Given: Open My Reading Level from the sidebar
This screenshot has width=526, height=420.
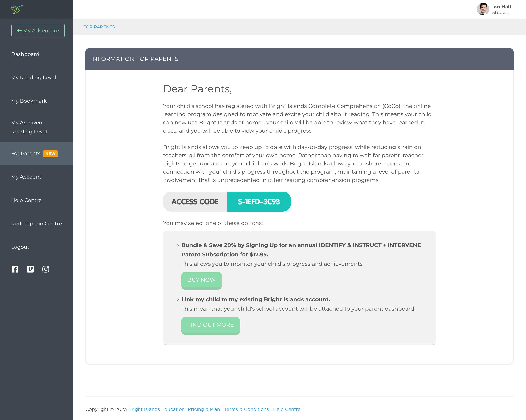Looking at the screenshot, I should pos(33,77).
